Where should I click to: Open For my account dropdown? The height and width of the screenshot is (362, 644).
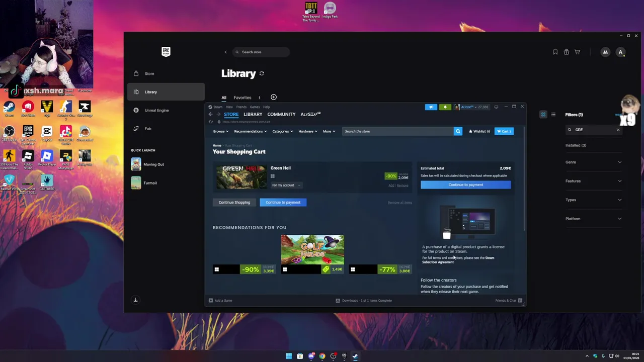[x=286, y=185]
